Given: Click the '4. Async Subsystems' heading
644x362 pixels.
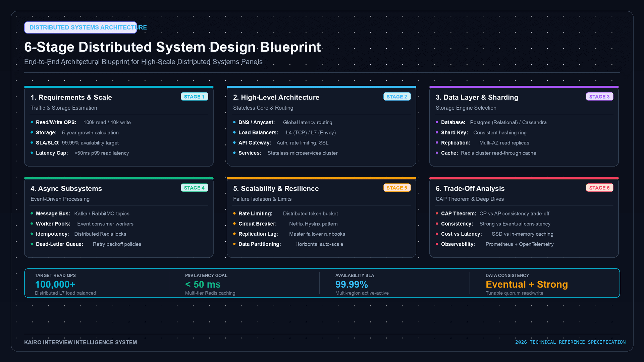Looking at the screenshot, I should 66,189.
